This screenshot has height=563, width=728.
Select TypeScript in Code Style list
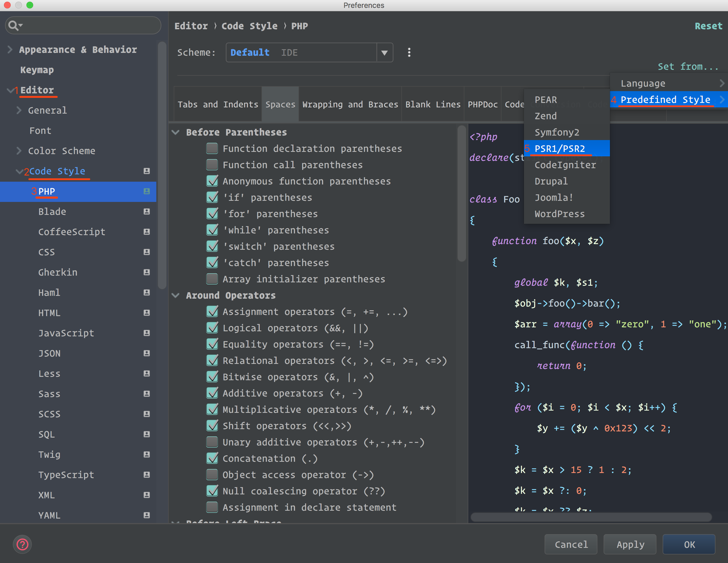point(66,475)
